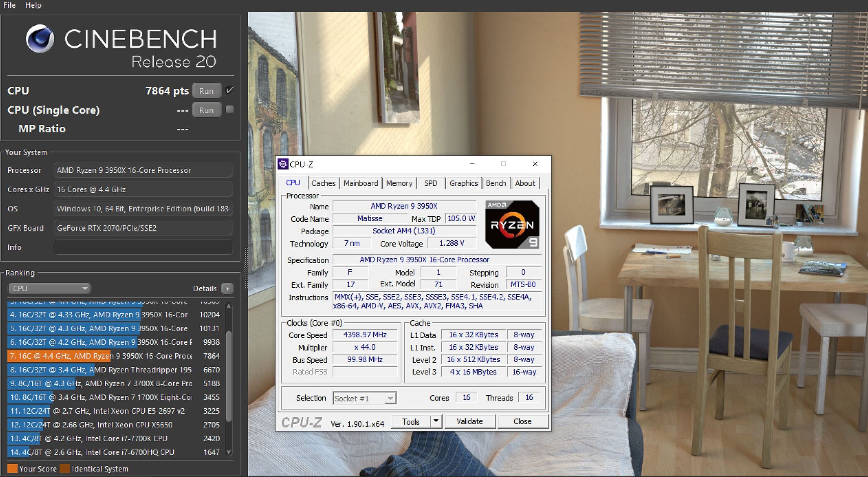The height and width of the screenshot is (477, 868).
Task: Click the Level 3 cache value 4 x 16 MBytes
Action: click(x=473, y=372)
